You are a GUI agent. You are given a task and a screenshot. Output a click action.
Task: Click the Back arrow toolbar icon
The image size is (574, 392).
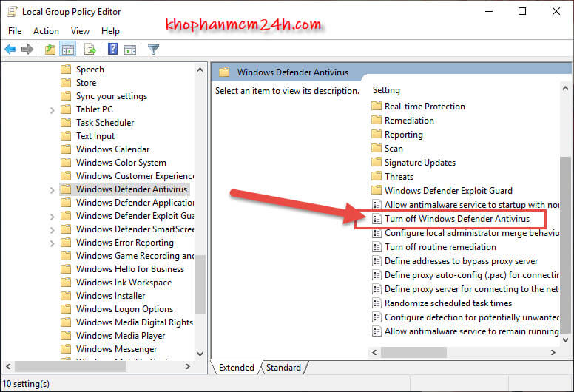pyautogui.click(x=10, y=50)
